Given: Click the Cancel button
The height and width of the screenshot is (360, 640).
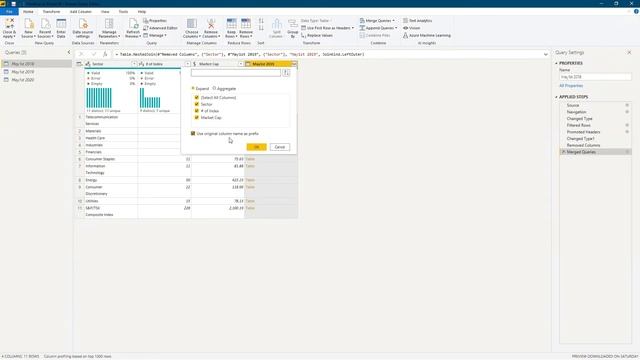Looking at the screenshot, I should pos(280,147).
